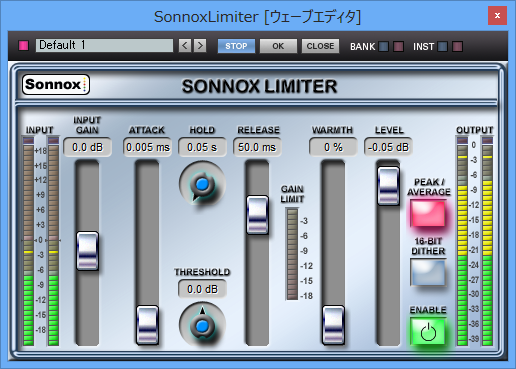Toggle the pink PEAK / AVERAGE button
The image size is (516, 369).
pyautogui.click(x=428, y=213)
